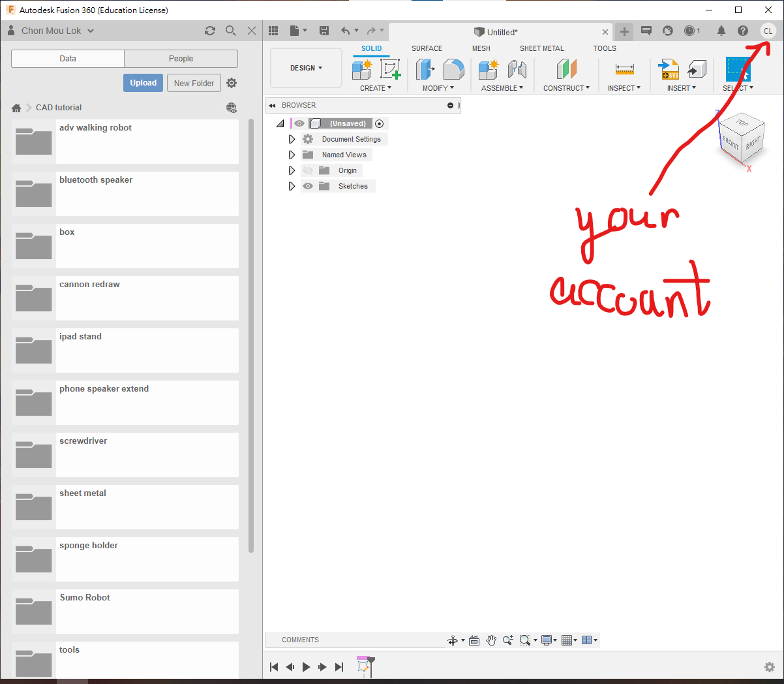Viewport: 784px width, 684px height.
Task: Expand the Named Views tree node
Action: pos(292,155)
